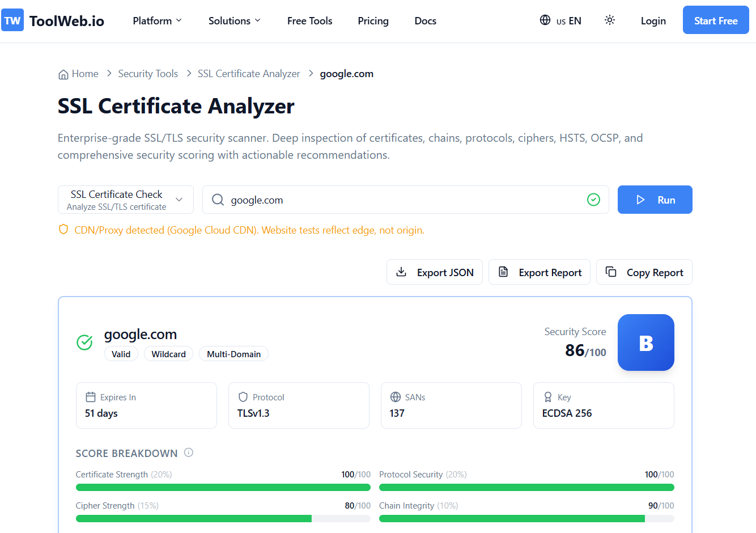
Task: Click the '137' SANs count
Action: pyautogui.click(x=397, y=413)
